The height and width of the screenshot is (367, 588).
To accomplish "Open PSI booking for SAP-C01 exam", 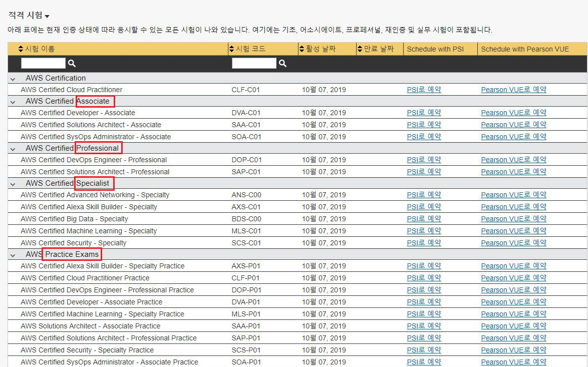I will tap(424, 172).
